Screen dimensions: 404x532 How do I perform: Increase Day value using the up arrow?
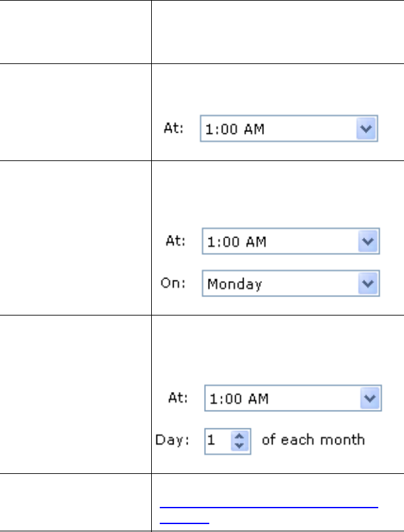(x=239, y=436)
